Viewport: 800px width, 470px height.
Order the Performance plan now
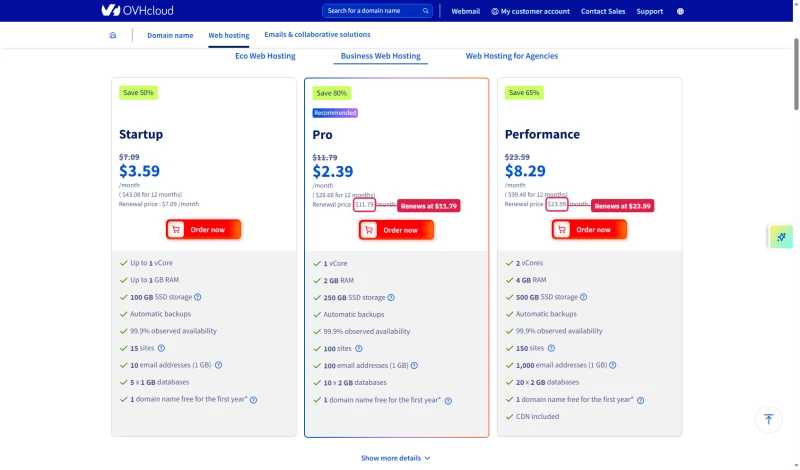pyautogui.click(x=589, y=230)
